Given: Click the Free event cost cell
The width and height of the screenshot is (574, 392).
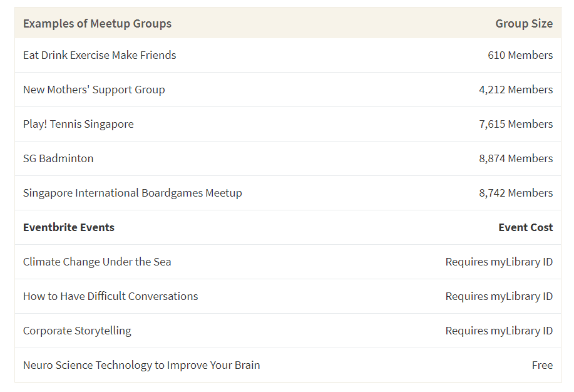Looking at the screenshot, I should [x=542, y=365].
